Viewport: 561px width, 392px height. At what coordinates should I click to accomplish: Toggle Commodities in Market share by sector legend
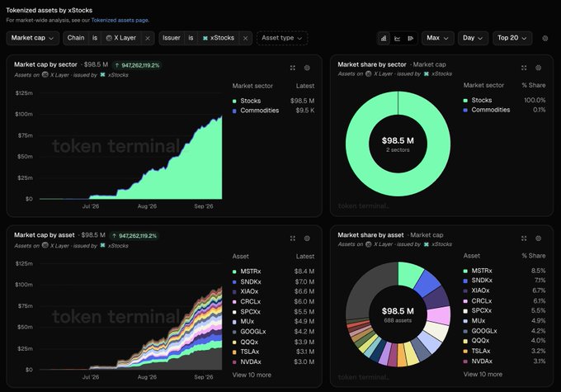click(x=504, y=110)
